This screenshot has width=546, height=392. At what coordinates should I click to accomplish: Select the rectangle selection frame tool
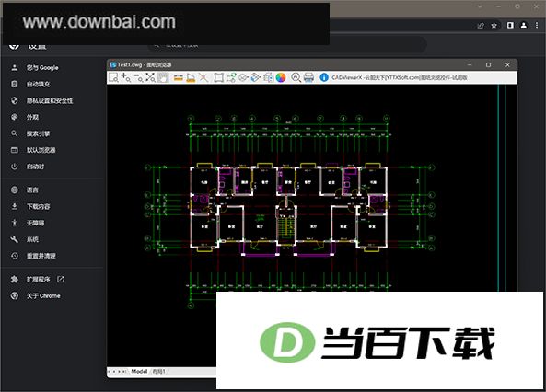click(x=218, y=77)
